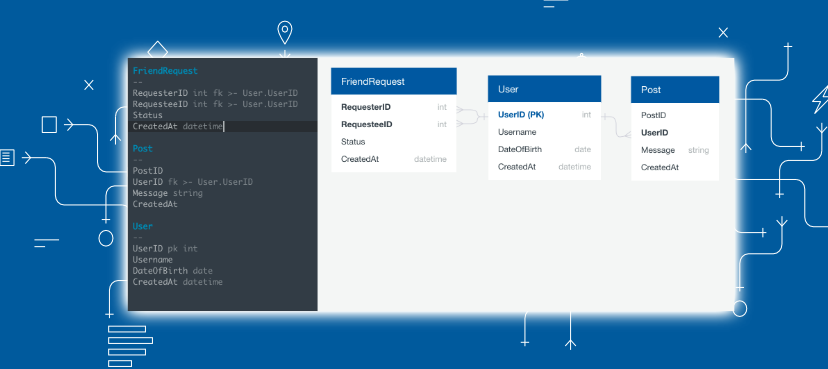Click the CreatedAt line under Post in editor
828x369 pixels.
tap(155, 204)
